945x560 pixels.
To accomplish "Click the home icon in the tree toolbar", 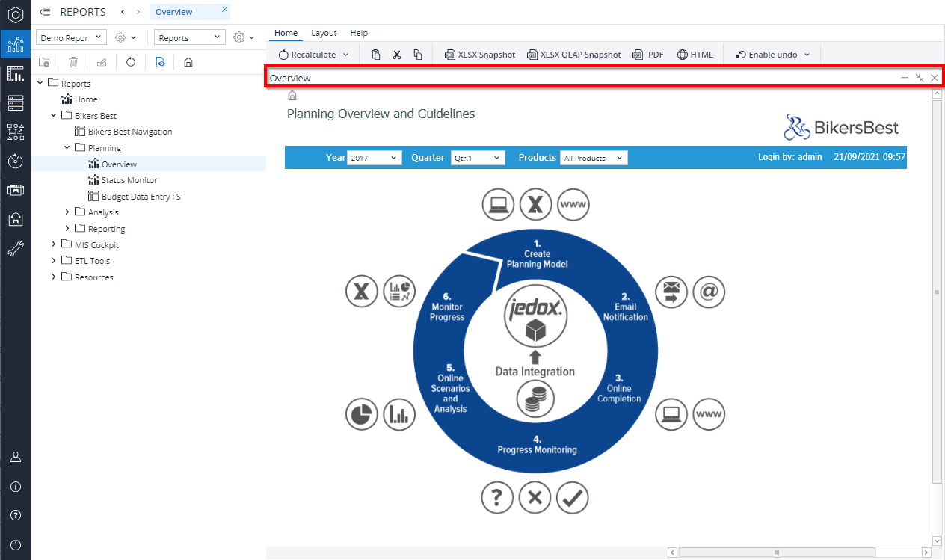I will click(x=188, y=63).
